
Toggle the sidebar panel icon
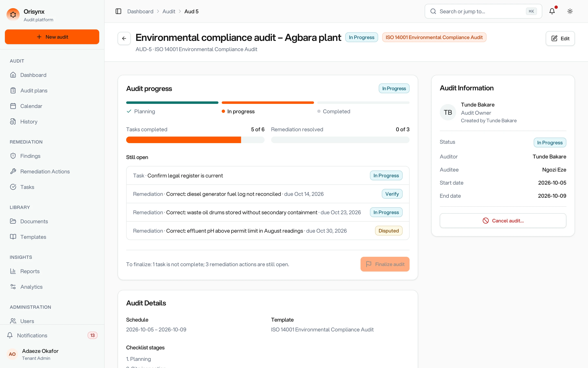(x=118, y=11)
